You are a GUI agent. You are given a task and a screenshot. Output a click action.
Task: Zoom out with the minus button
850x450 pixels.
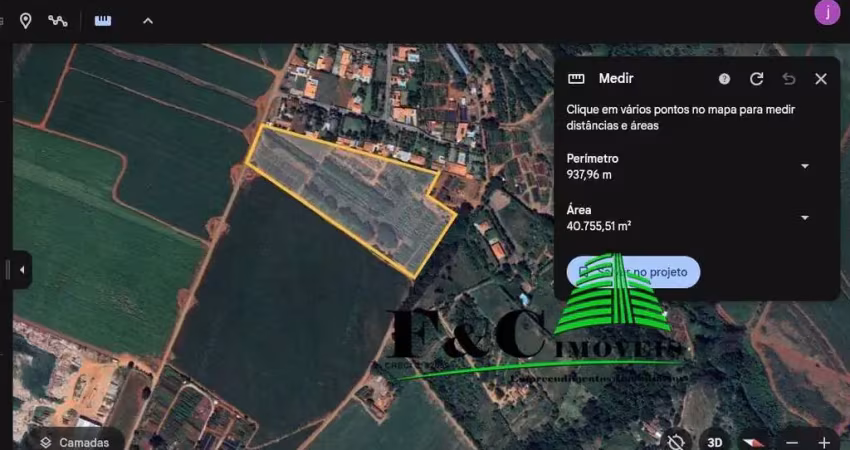click(x=792, y=441)
